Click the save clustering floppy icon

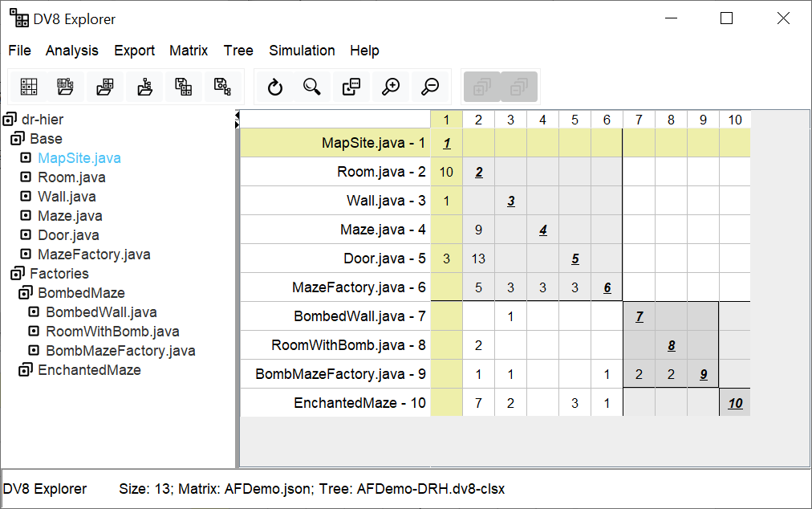(223, 87)
